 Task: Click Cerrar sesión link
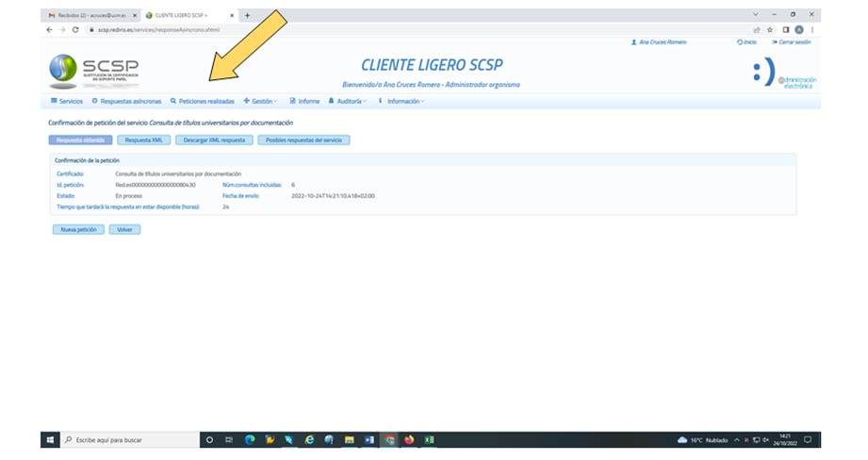click(791, 42)
